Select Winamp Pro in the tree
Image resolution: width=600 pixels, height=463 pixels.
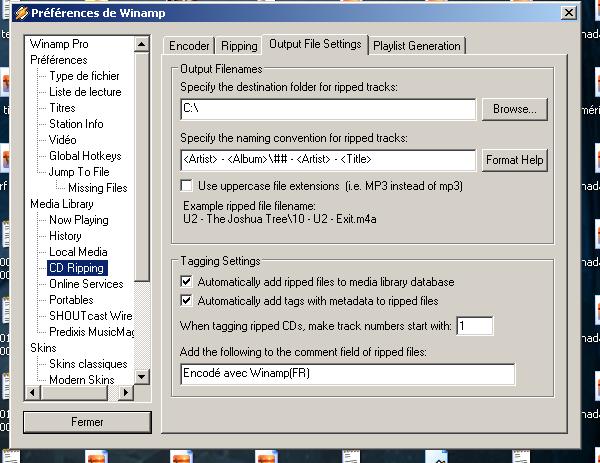click(59, 44)
